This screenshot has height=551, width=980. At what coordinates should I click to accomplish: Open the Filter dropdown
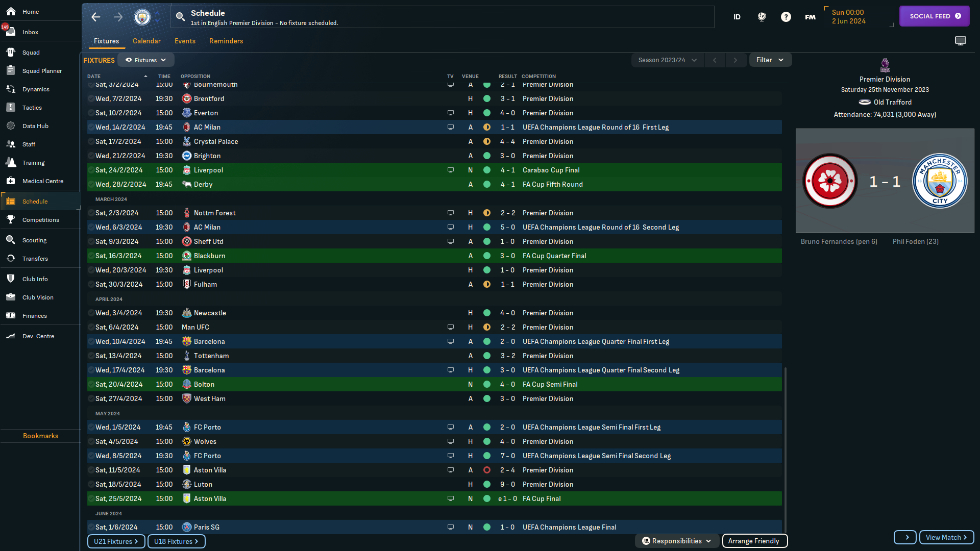(x=770, y=60)
